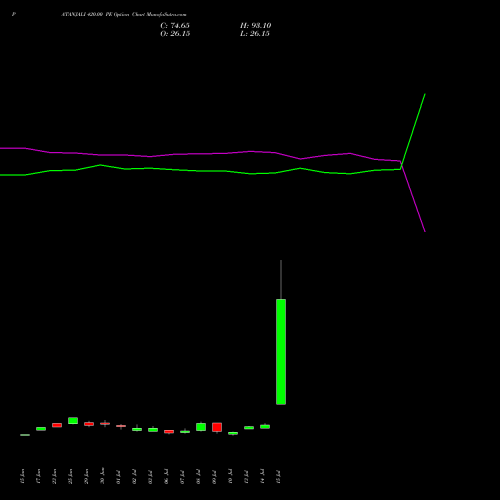Click the last date label on the axis
500x500 pixels.
278,477
